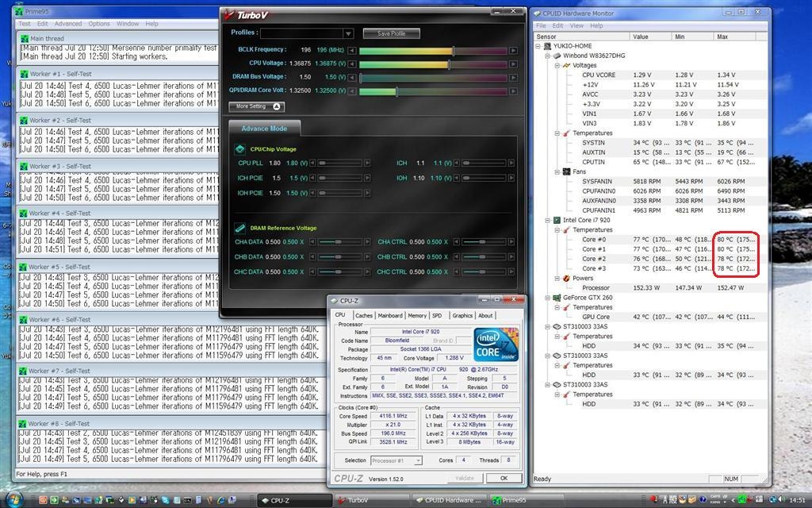Image resolution: width=812 pixels, height=508 pixels.
Task: Click the Max column header
Action: 735,37
